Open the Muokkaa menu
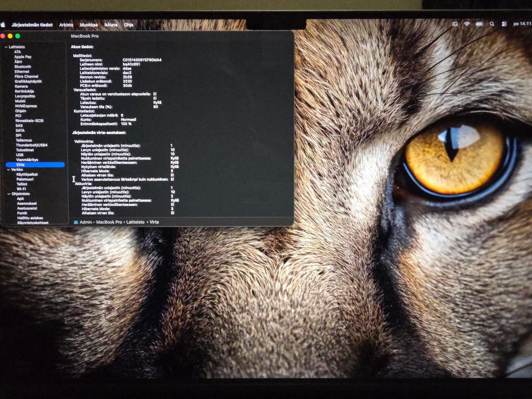Screen dimensions: 532x399 click(x=89, y=25)
